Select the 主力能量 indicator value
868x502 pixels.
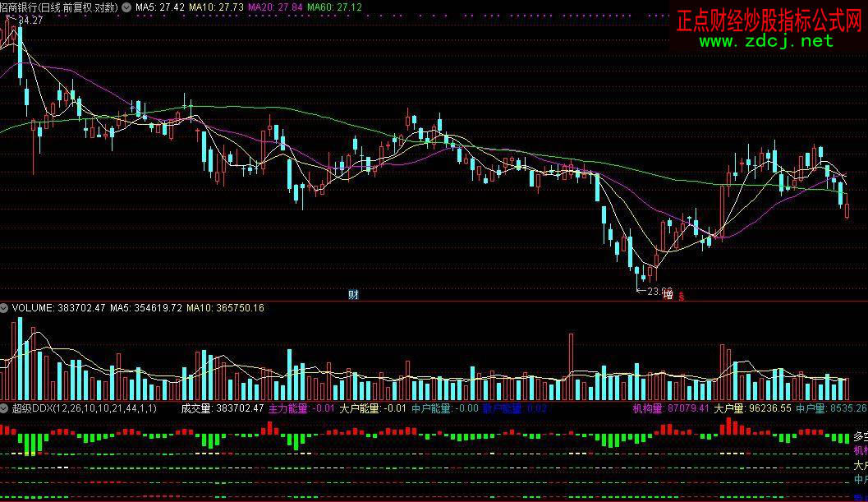pos(301,408)
